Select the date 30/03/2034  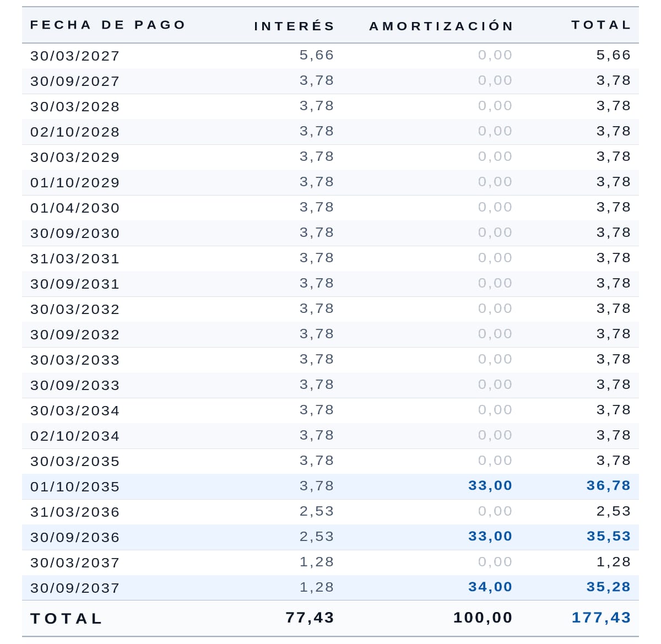pyautogui.click(x=75, y=410)
